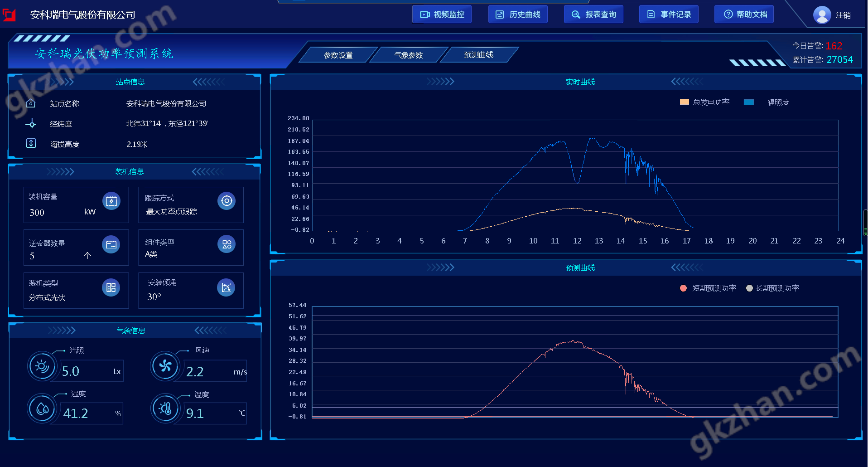Screen dimensions: 868x467
Task: Click the station name house icon
Action: coord(31,103)
